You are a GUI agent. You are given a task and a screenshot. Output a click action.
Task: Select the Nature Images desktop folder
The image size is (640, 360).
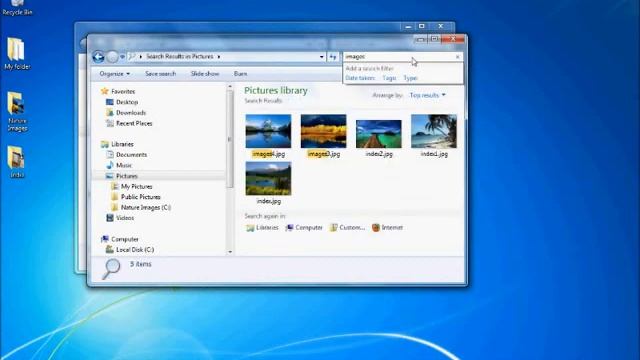pyautogui.click(x=17, y=111)
